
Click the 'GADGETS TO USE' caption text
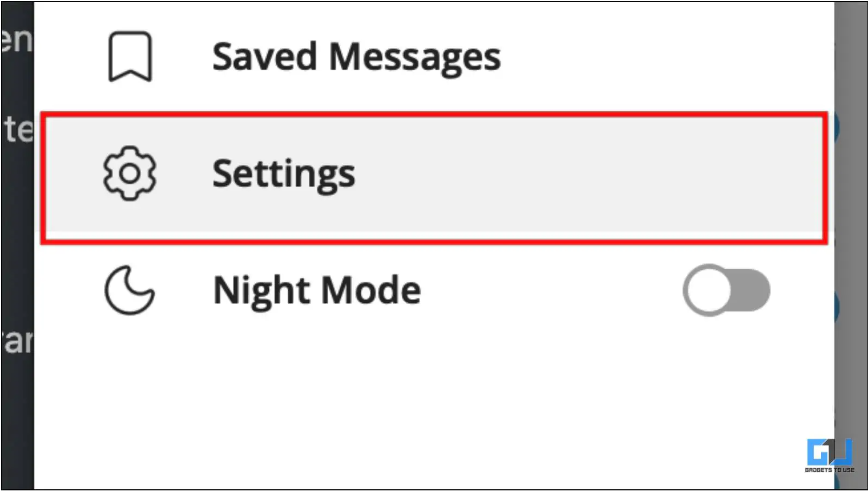(x=830, y=470)
